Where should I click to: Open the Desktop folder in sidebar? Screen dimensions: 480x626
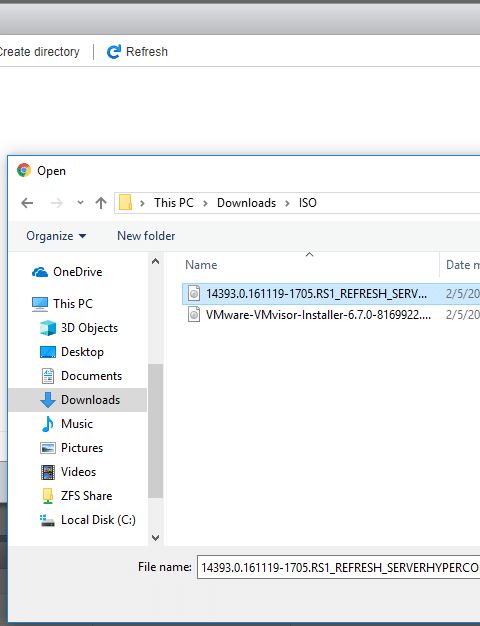pyautogui.click(x=82, y=352)
